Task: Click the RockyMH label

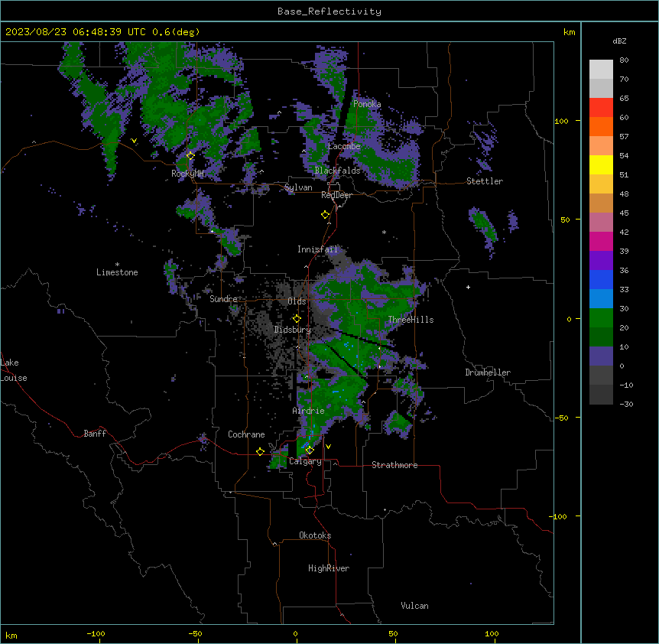Action: (x=187, y=173)
